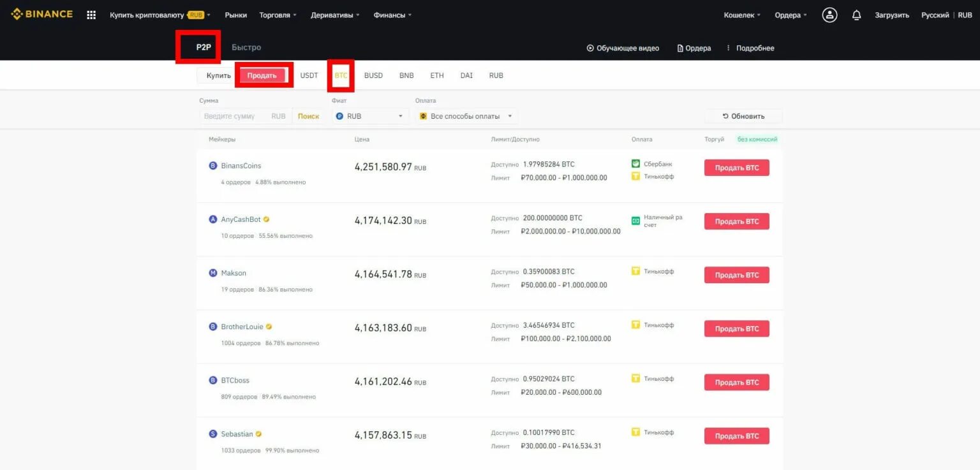Click the Ордера document icon in subheader
Screen dimensions: 980x470
click(680, 48)
